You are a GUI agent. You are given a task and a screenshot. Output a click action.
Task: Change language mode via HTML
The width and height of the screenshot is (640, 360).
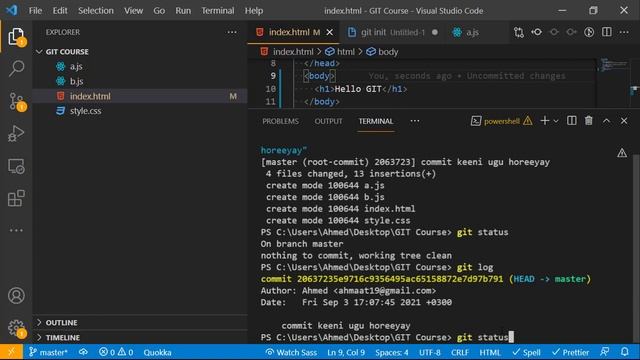pos(490,352)
